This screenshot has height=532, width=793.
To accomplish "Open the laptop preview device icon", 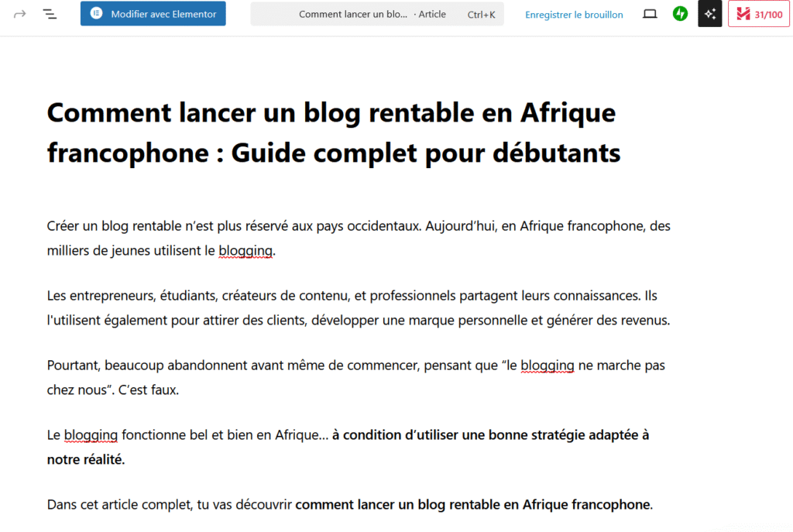I will pyautogui.click(x=650, y=14).
